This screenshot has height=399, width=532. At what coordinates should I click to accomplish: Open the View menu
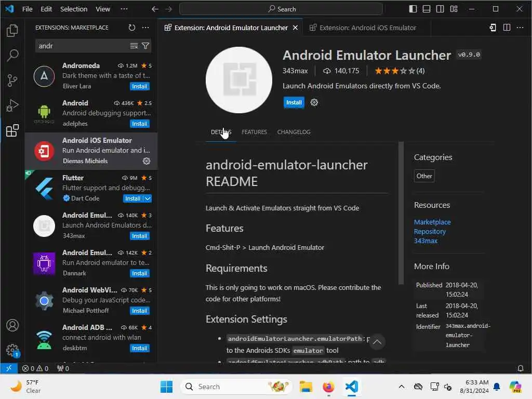pyautogui.click(x=103, y=9)
